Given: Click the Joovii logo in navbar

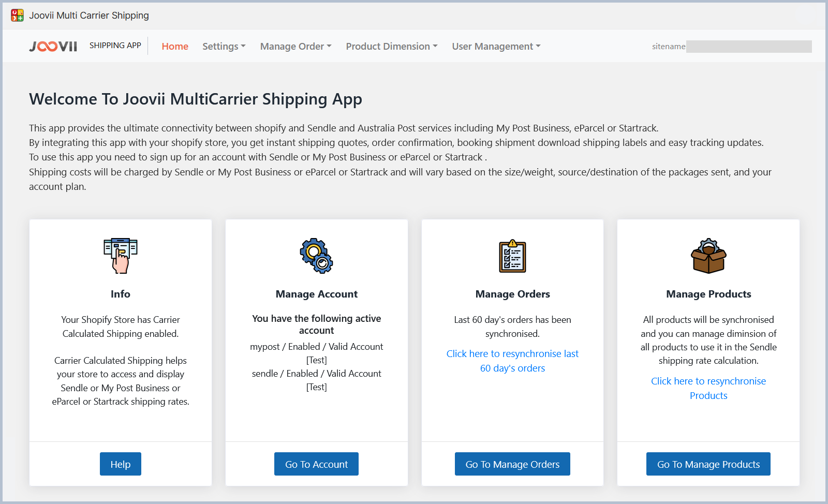Looking at the screenshot, I should pos(53,47).
